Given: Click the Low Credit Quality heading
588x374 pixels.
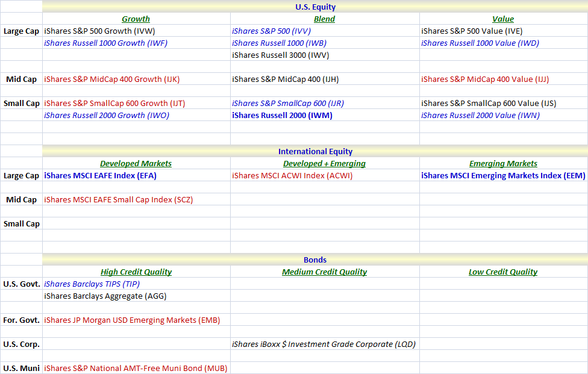Looking at the screenshot, I should [x=503, y=272].
